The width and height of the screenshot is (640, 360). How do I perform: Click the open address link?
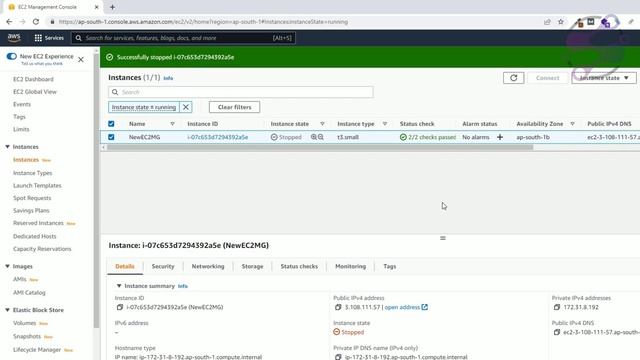(402, 307)
